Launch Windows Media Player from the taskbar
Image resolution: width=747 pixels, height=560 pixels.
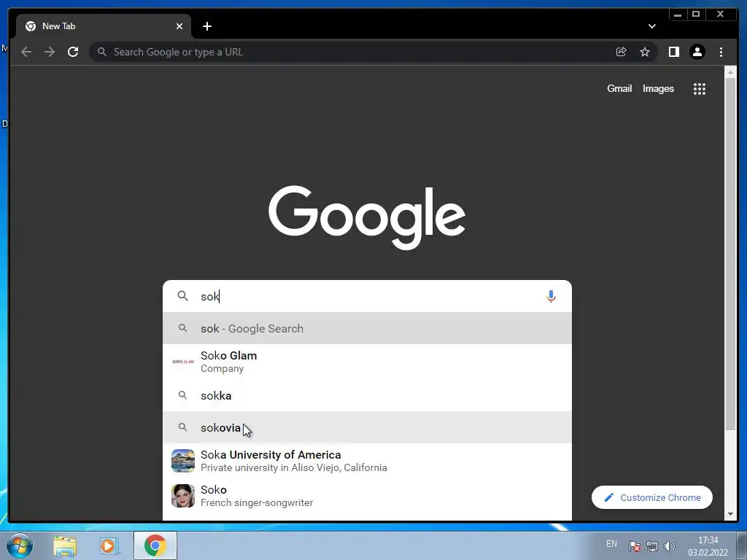[x=109, y=545]
